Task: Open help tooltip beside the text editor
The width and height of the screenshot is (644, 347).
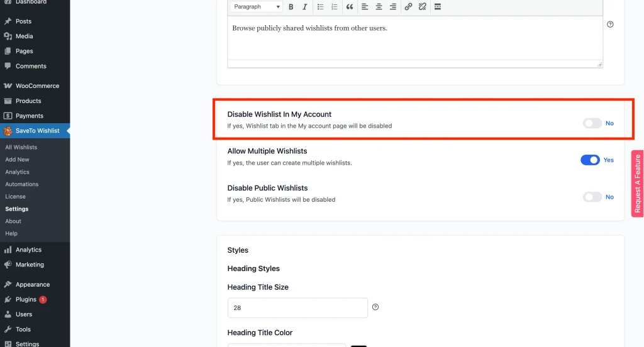Action: [610, 25]
